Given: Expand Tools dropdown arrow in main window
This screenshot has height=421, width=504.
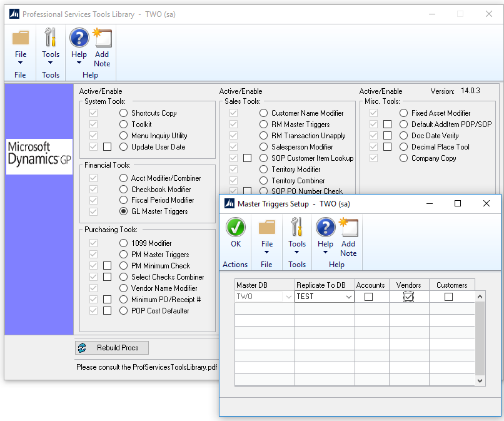Looking at the screenshot, I should coord(50,63).
